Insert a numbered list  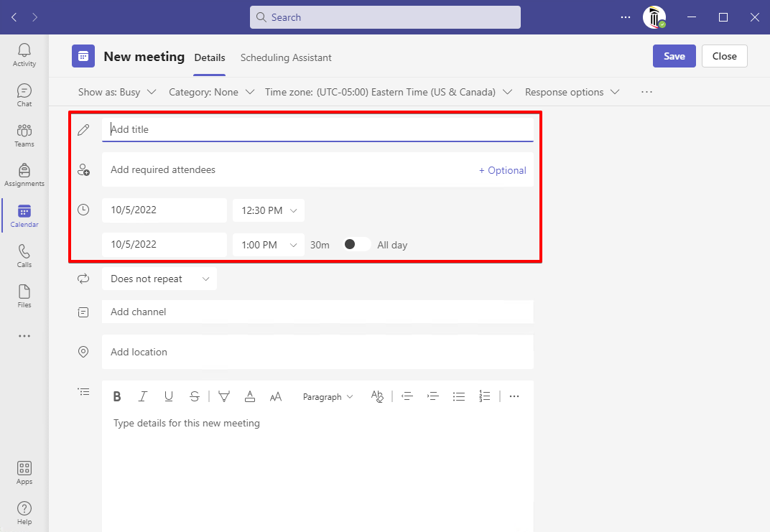tap(485, 396)
